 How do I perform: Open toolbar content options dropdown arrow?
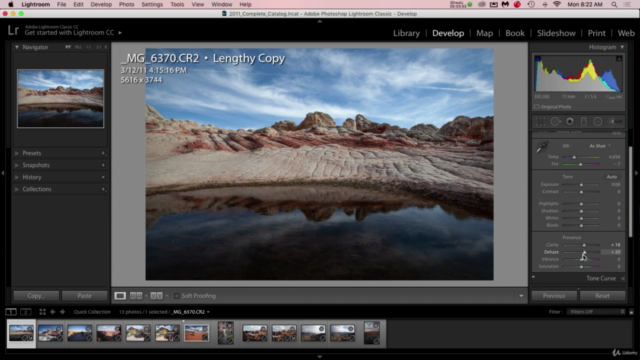tap(521, 296)
